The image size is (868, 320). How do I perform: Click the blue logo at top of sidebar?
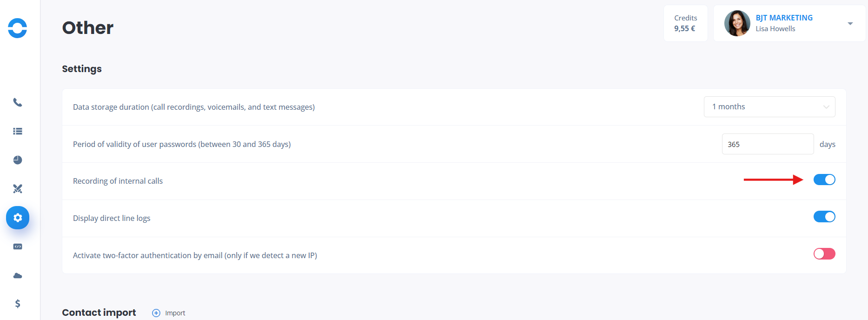point(18,28)
